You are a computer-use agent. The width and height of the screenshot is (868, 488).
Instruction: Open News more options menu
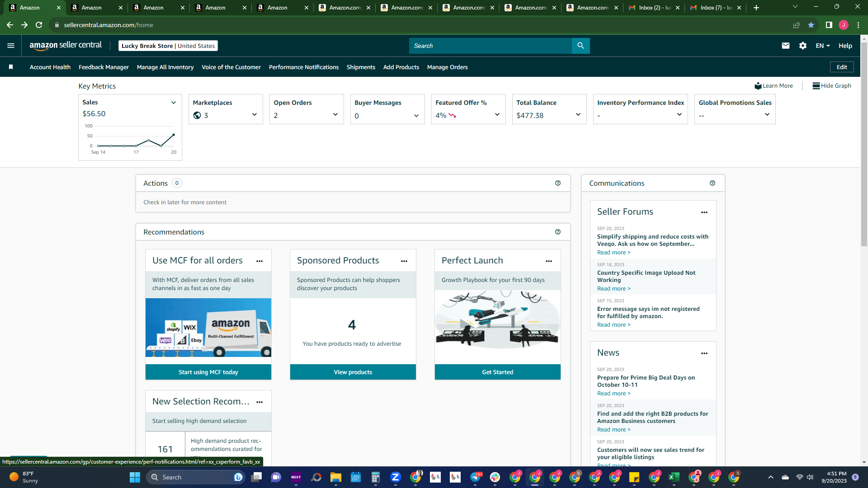704,353
